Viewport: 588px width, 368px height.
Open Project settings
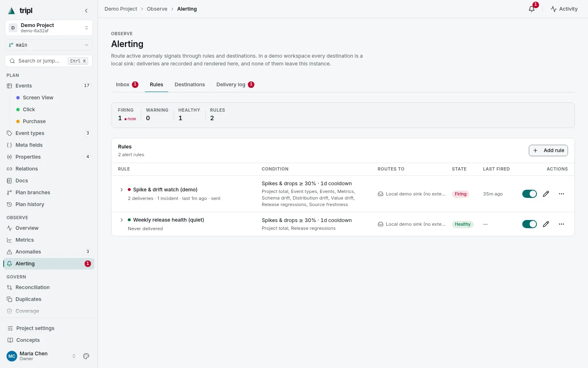tap(49, 328)
